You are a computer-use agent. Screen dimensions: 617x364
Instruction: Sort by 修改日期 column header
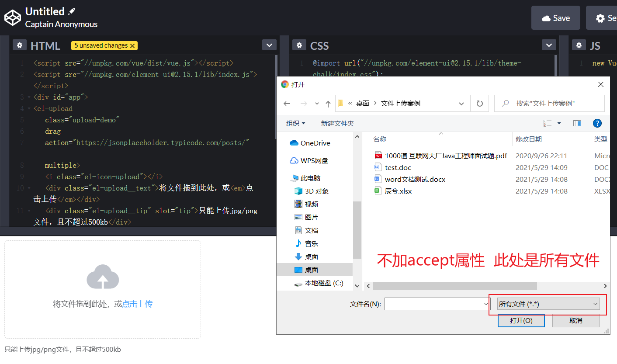tap(529, 139)
